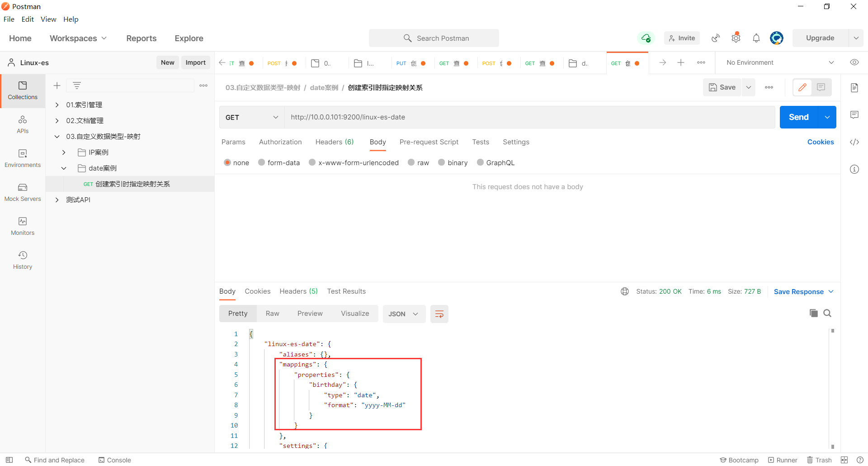868x466 pixels.
Task: Expand the 01.索引管理 collection
Action: tap(57, 105)
